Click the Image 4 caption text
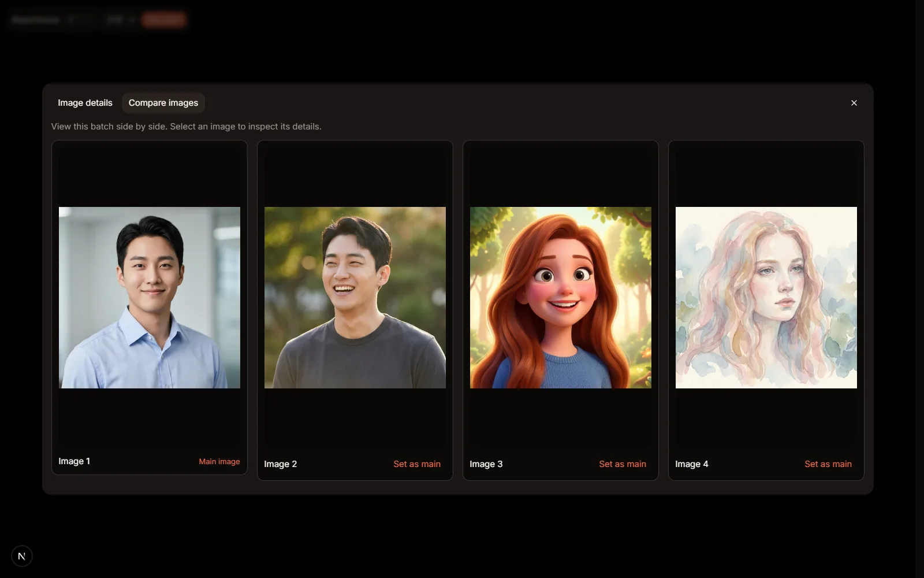Viewport: 924px width, 578px height. pos(692,464)
